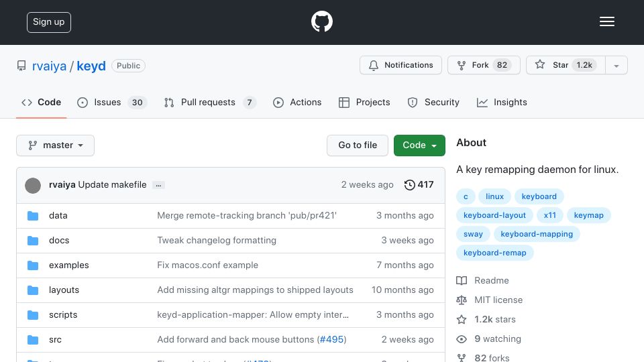Click the Sign up button

tap(49, 22)
